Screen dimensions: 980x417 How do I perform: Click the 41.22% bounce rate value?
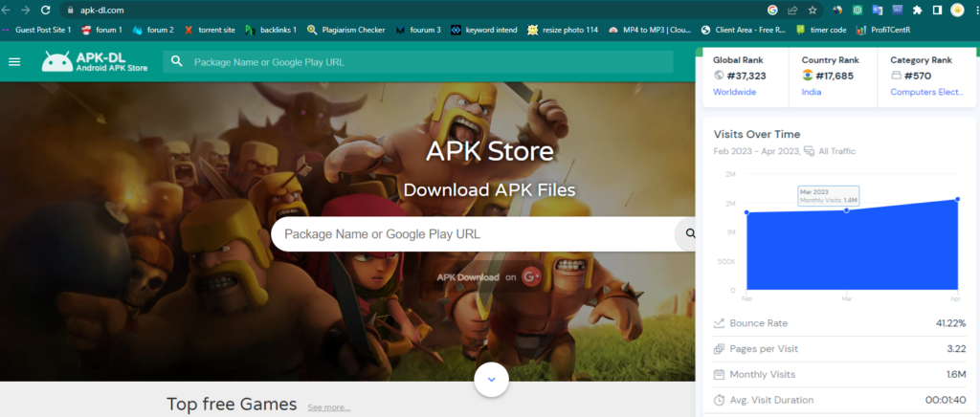coord(950,323)
